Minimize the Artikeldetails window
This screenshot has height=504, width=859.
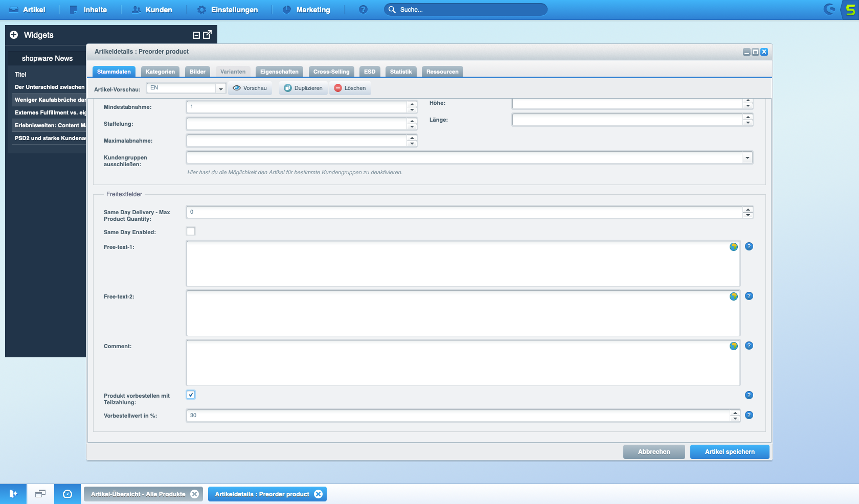tap(747, 52)
